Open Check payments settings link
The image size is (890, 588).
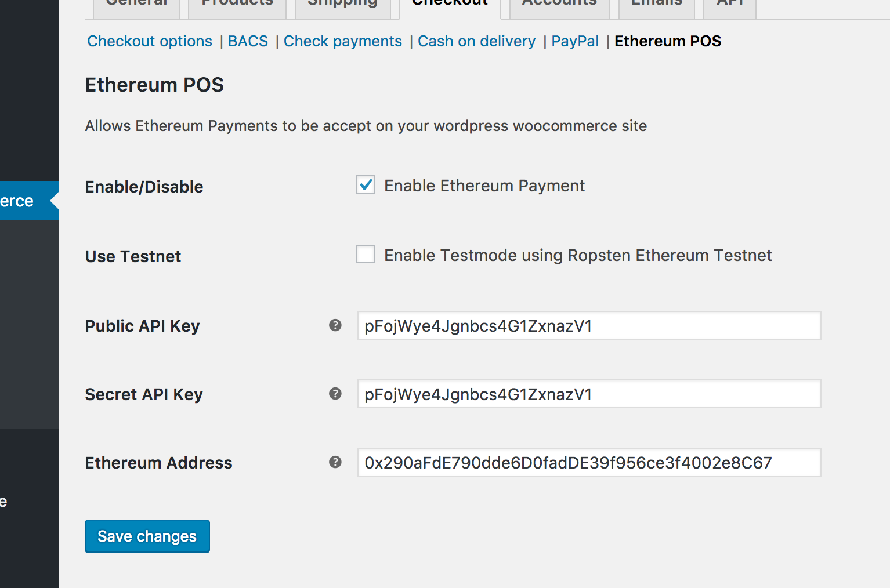point(342,41)
